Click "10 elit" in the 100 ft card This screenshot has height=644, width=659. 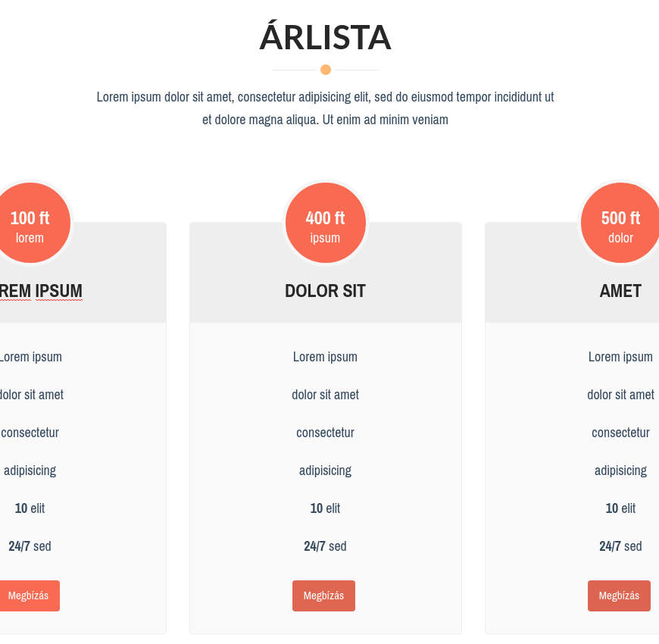[x=30, y=508]
